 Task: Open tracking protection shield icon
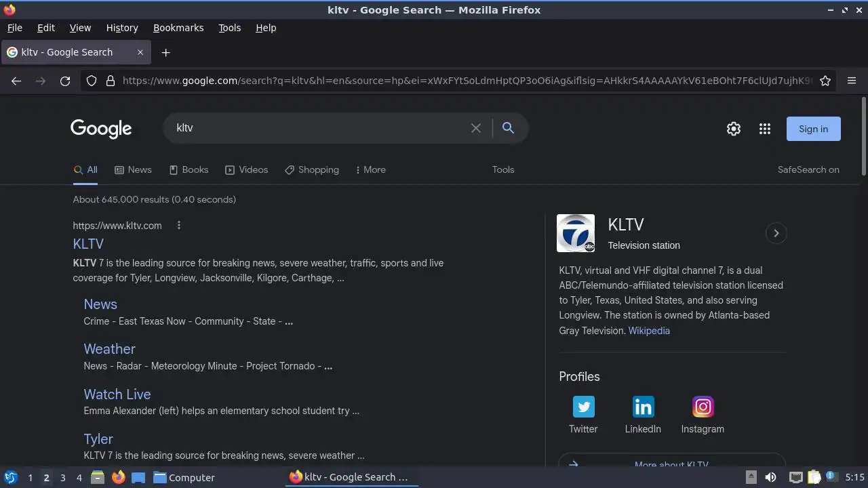92,81
